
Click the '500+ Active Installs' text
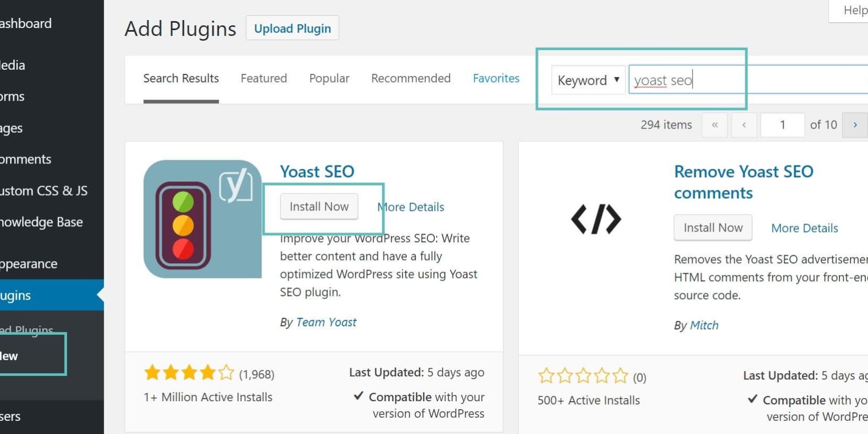click(x=589, y=400)
